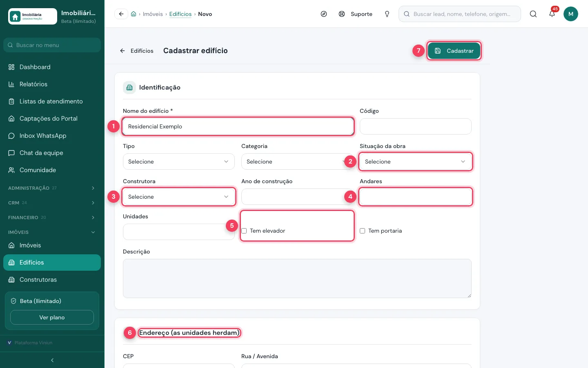Focus the Andares input field

point(416,197)
